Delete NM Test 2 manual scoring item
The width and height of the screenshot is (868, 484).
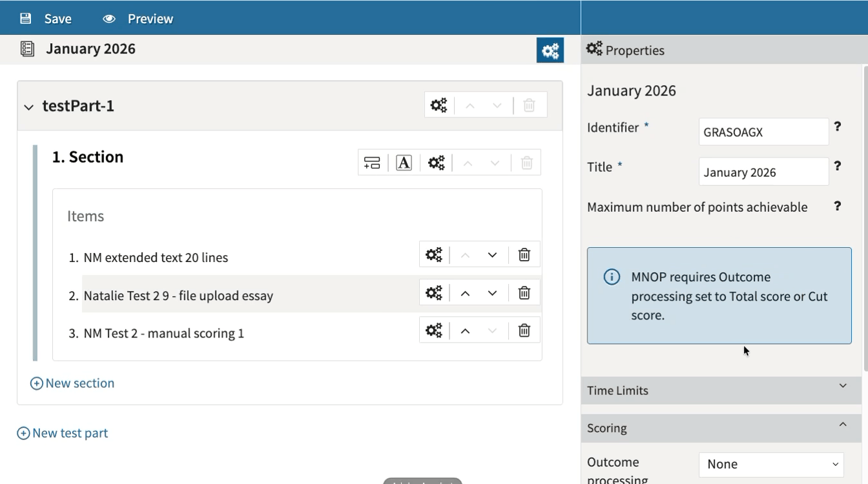pos(524,330)
